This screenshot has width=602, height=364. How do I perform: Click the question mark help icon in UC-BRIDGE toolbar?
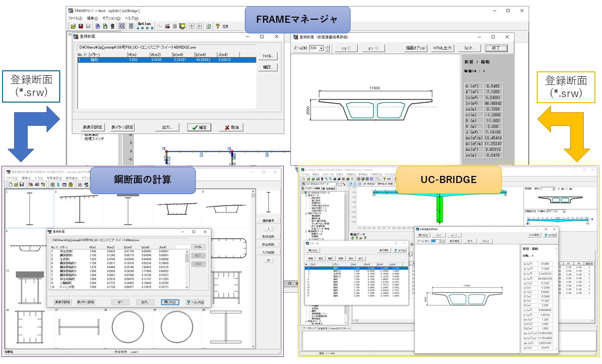(384, 179)
